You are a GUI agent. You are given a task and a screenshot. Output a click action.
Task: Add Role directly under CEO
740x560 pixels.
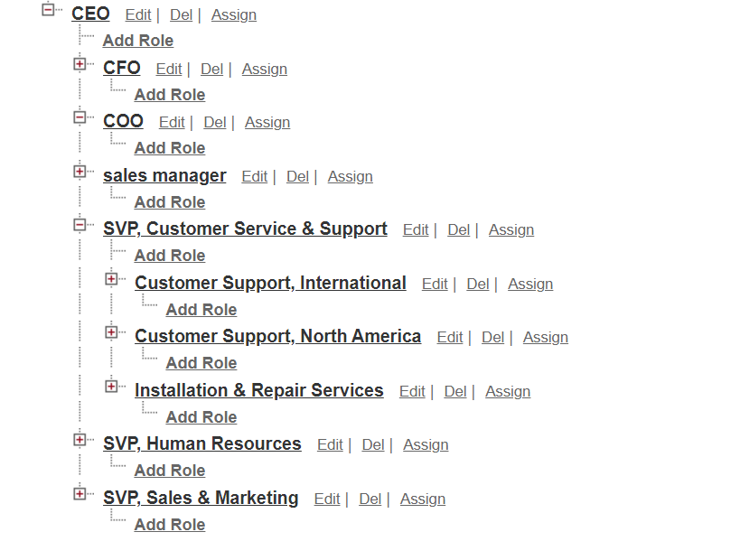tap(137, 41)
